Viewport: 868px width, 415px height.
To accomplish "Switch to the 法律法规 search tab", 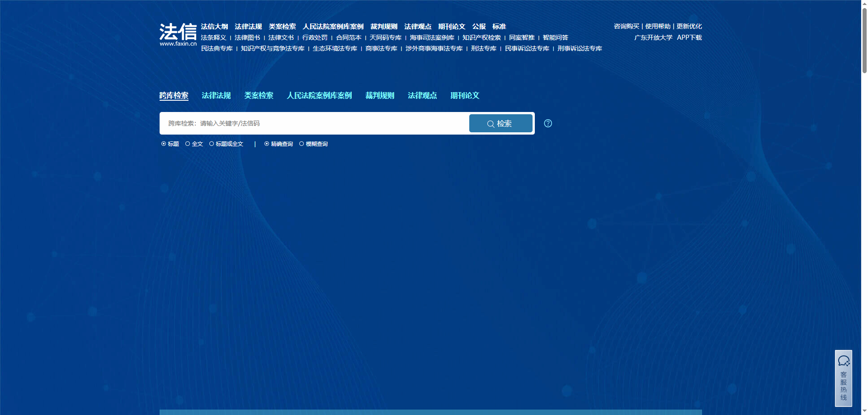I will point(216,96).
